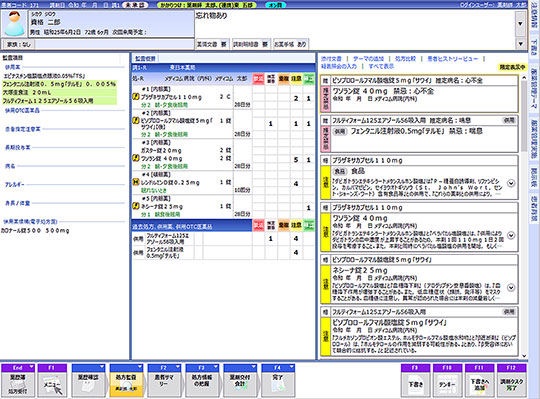540x399 pixels.
Task: Open the 服薬管理実施 side tab
Action: (x=533, y=139)
